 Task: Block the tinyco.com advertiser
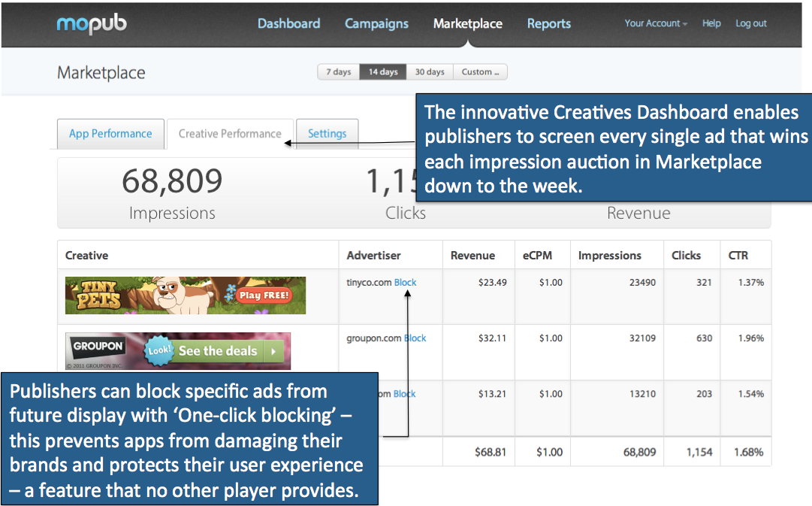coord(405,283)
